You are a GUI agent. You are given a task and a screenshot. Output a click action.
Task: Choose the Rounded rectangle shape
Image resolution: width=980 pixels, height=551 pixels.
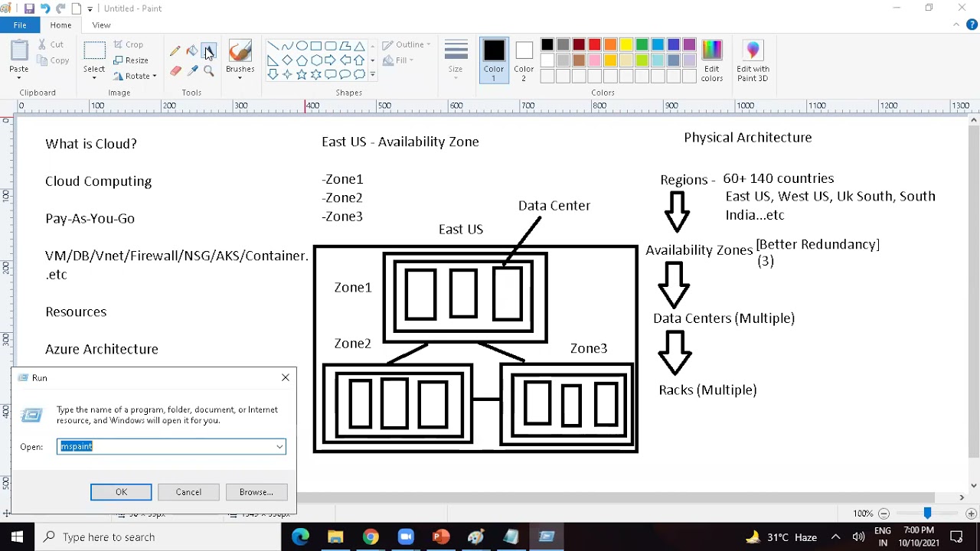[331, 46]
